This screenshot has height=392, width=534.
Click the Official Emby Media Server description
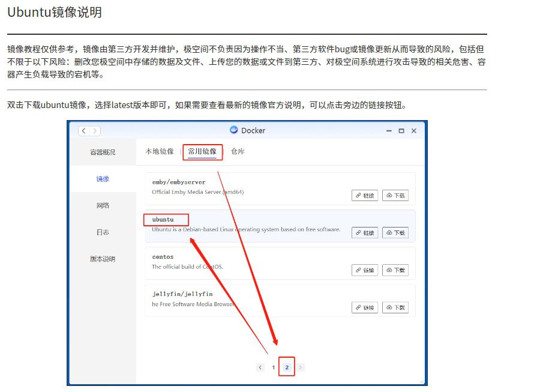click(x=198, y=192)
